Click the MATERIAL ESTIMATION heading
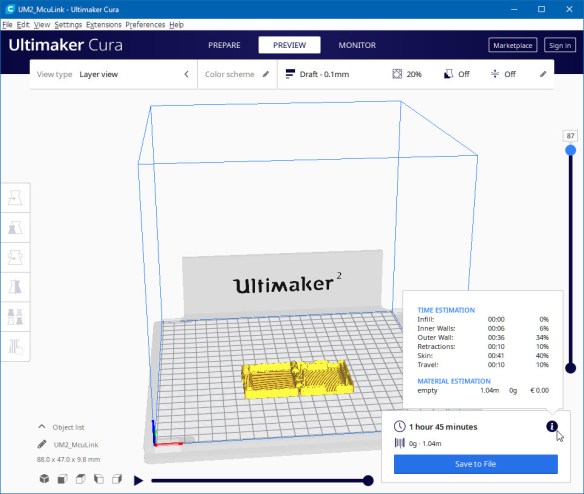 click(454, 381)
